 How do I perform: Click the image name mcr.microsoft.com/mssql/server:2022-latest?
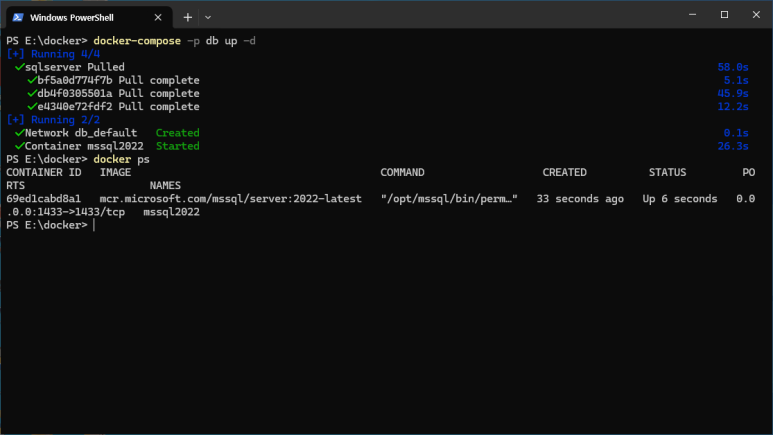coord(231,199)
